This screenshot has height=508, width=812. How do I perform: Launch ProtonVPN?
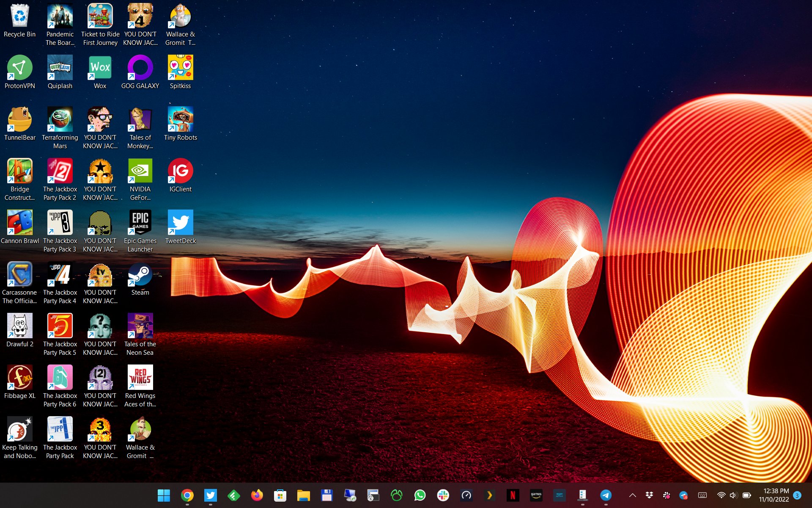19,68
